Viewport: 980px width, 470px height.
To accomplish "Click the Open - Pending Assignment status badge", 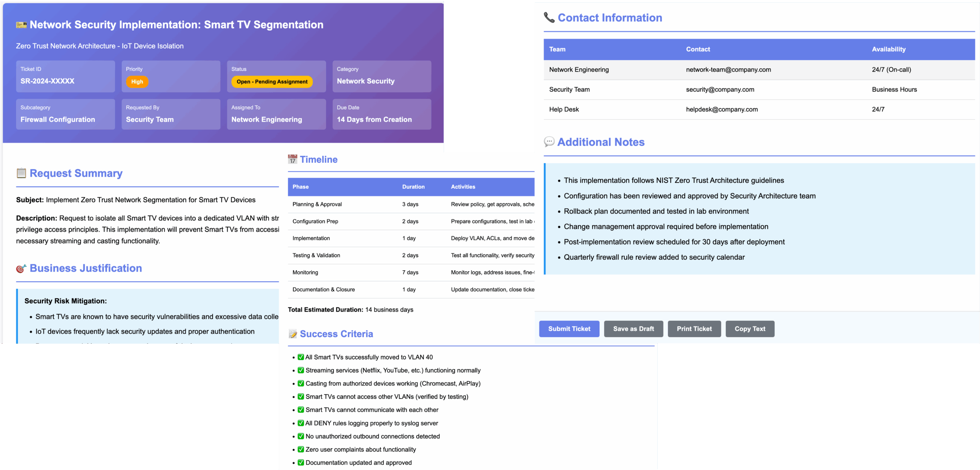I will (272, 82).
